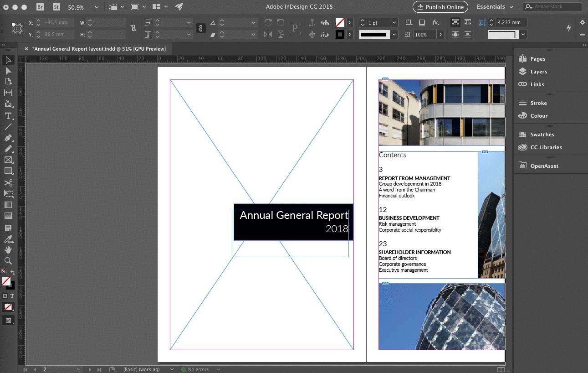Image resolution: width=588 pixels, height=373 pixels.
Task: Open the Layers panel
Action: 538,72
